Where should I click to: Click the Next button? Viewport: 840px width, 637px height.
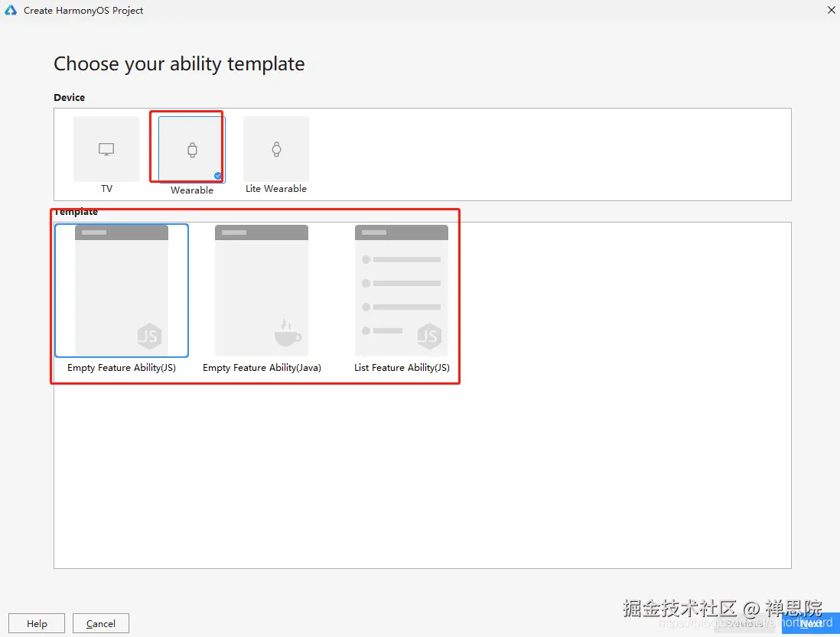(x=810, y=624)
